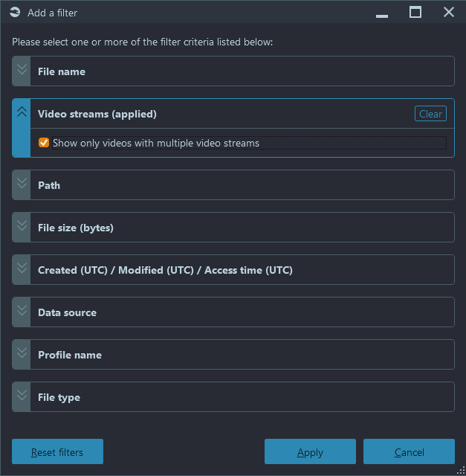Expand the Created/Modified/Access time chevron
This screenshot has height=476, width=466.
[22, 268]
